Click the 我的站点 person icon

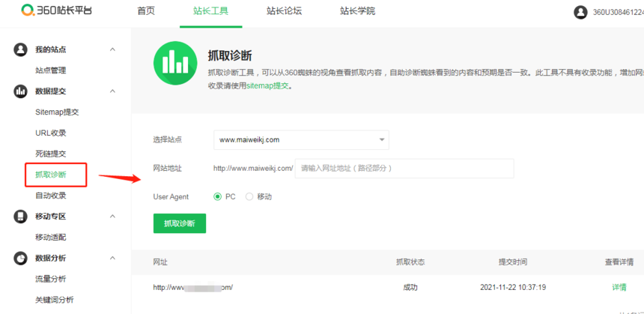tap(20, 49)
